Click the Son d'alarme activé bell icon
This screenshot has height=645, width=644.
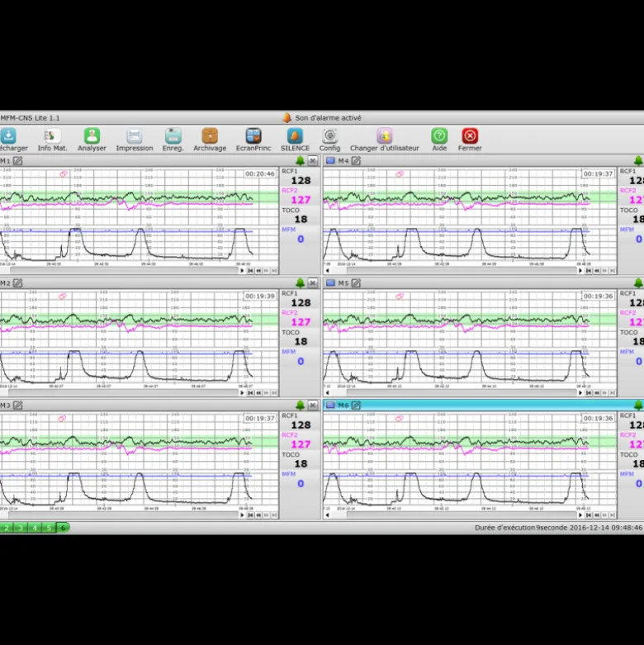pos(286,118)
